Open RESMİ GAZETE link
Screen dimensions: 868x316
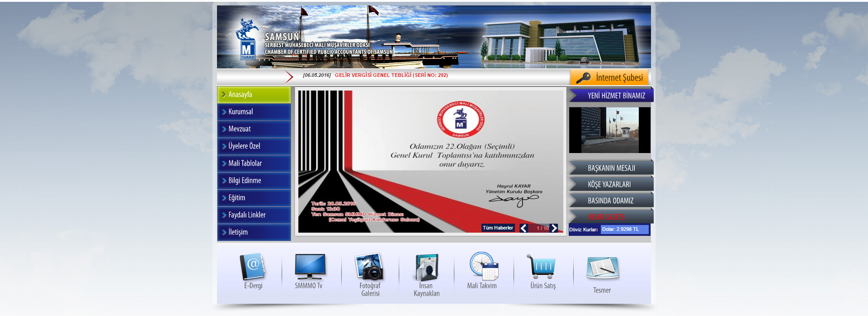coord(611,216)
